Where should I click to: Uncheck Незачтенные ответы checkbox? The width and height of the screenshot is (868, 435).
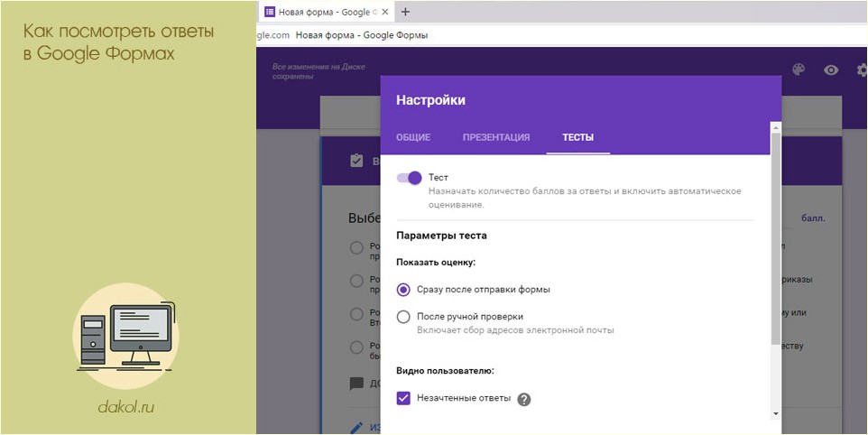click(403, 399)
